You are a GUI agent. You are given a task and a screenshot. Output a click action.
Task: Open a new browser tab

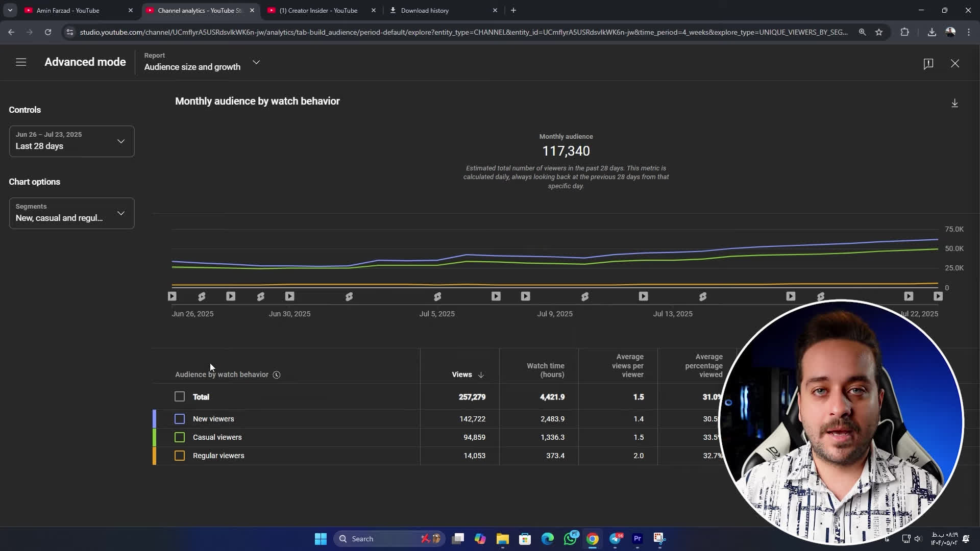pyautogui.click(x=513, y=10)
